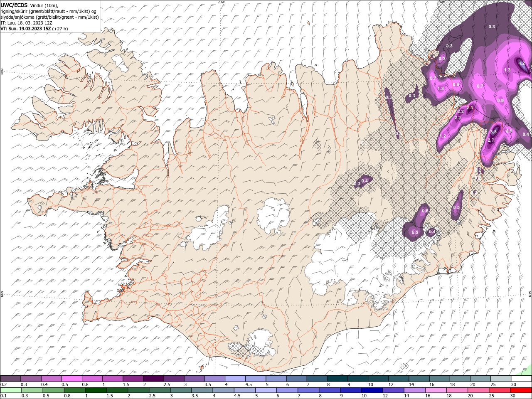The image size is (532, 399).
Task: Pick snow legend swatch between 25 and 30
Action: [x=501, y=379]
